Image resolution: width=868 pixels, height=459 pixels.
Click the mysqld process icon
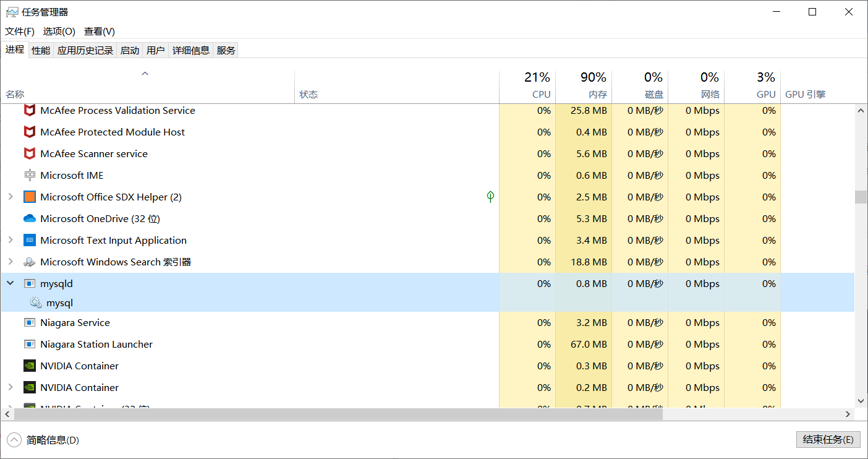click(x=30, y=284)
